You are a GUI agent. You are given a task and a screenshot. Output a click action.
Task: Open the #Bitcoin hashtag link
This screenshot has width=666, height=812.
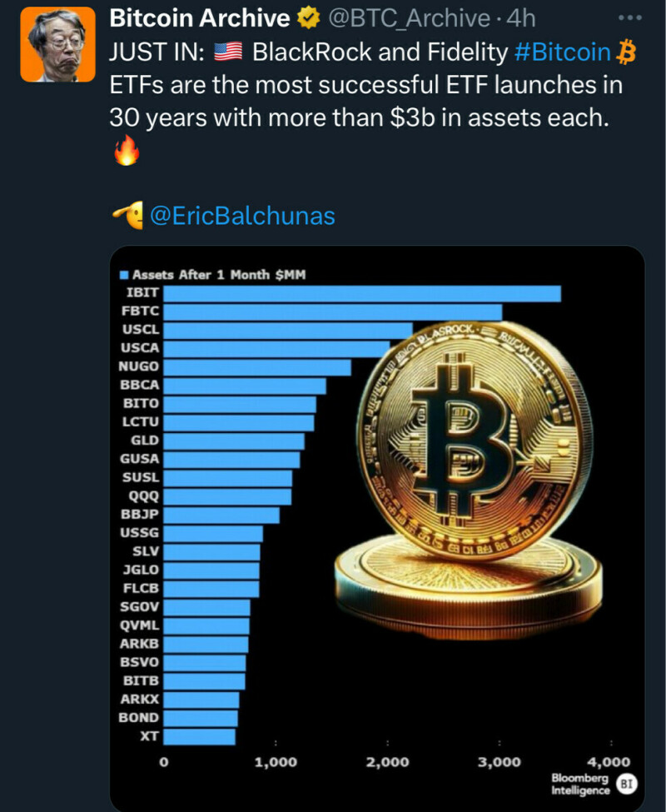click(x=563, y=52)
